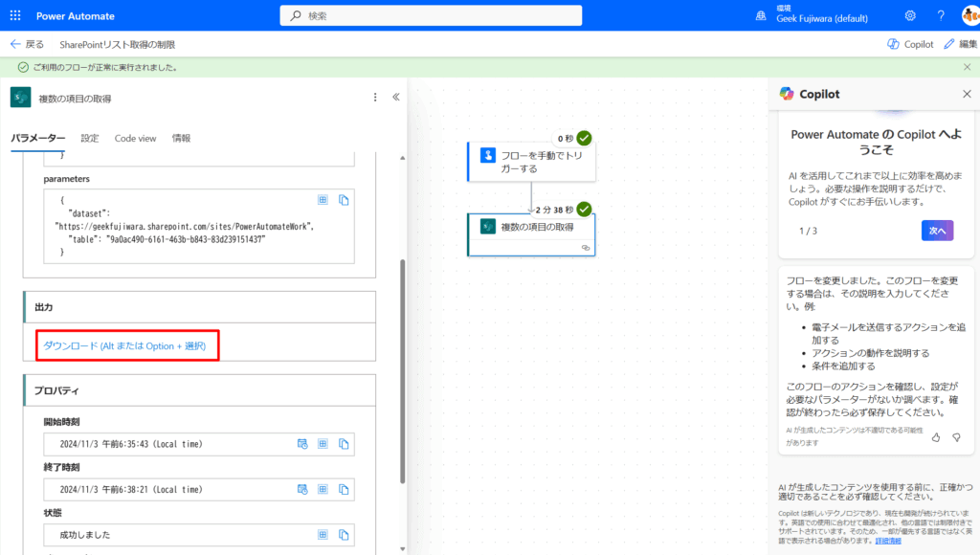
Task: Switch to the 情報 tab
Action: 181,138
